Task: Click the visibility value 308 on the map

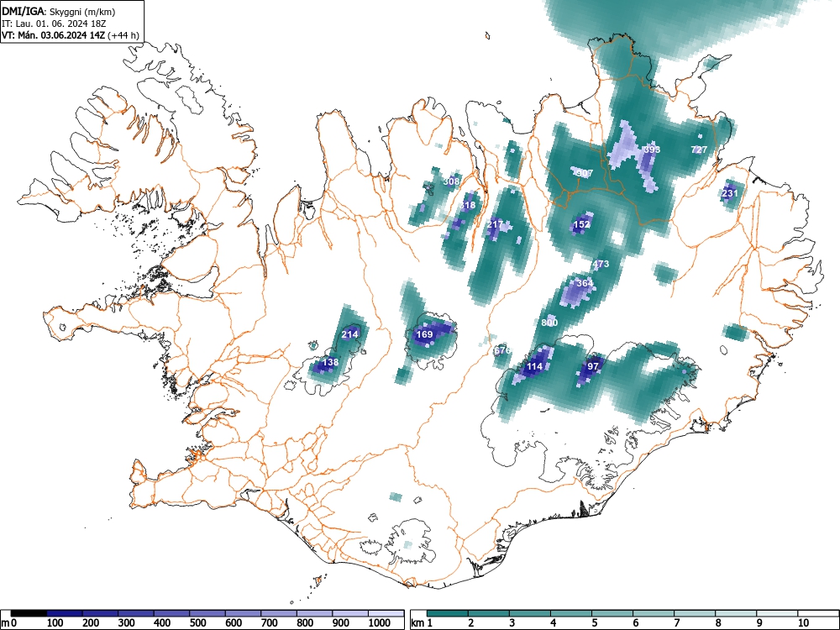Action: pos(452,181)
